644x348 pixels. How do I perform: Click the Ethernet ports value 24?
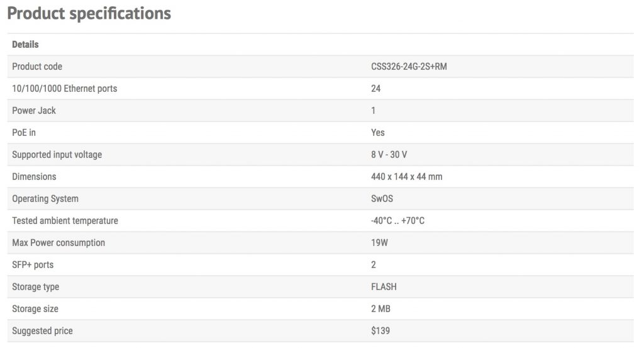pyautogui.click(x=375, y=89)
